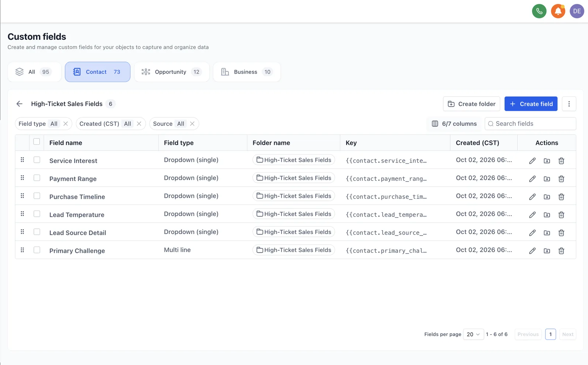Image resolution: width=588 pixels, height=365 pixels.
Task: Click the Purchase Timeline key value
Action: [386, 197]
